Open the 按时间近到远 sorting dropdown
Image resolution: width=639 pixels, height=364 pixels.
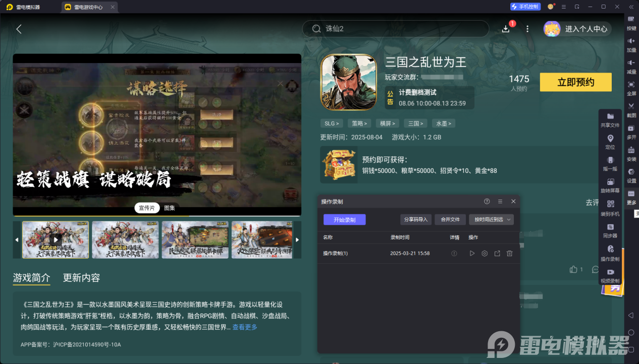(x=491, y=219)
